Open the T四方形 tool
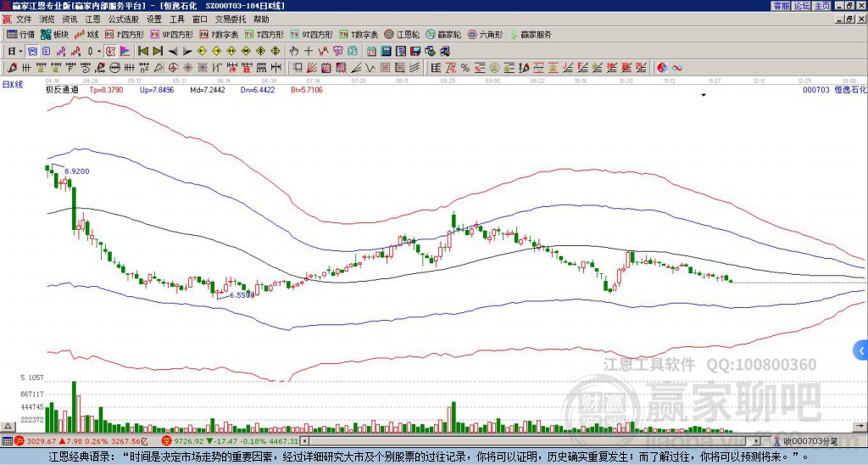The width and height of the screenshot is (868, 465). pyautogui.click(x=264, y=34)
